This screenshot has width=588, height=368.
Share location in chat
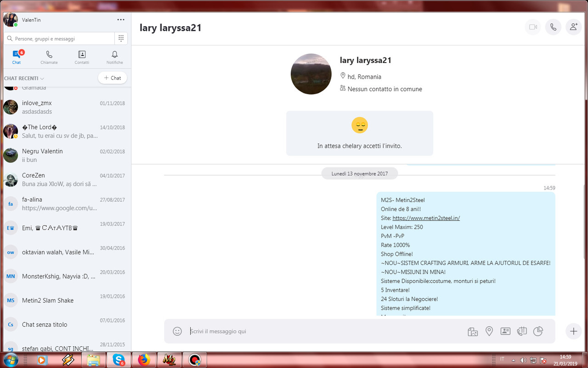[x=489, y=331]
